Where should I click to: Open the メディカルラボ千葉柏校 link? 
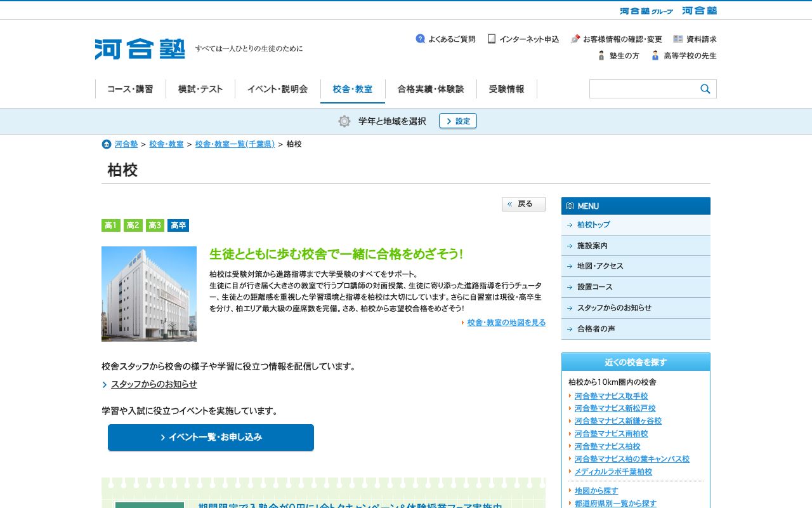point(613,472)
